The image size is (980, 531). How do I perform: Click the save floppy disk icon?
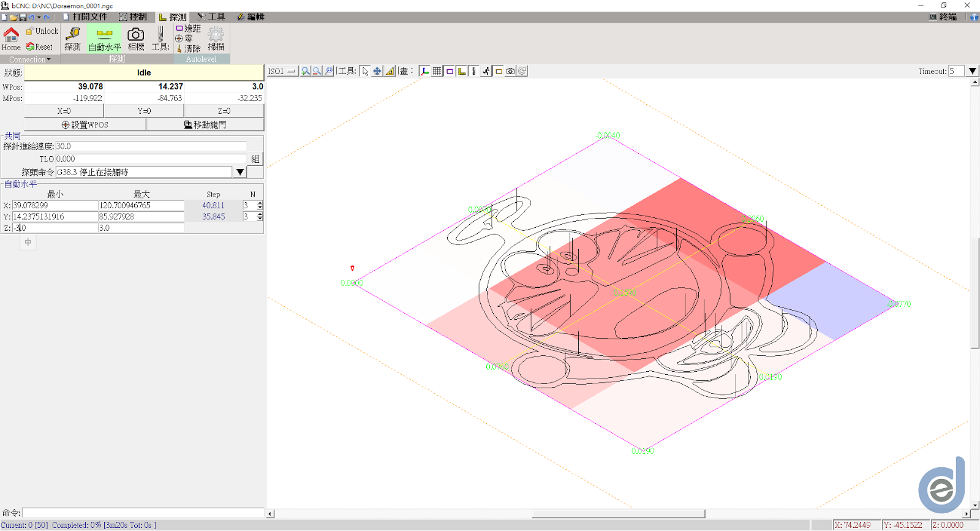coord(23,17)
